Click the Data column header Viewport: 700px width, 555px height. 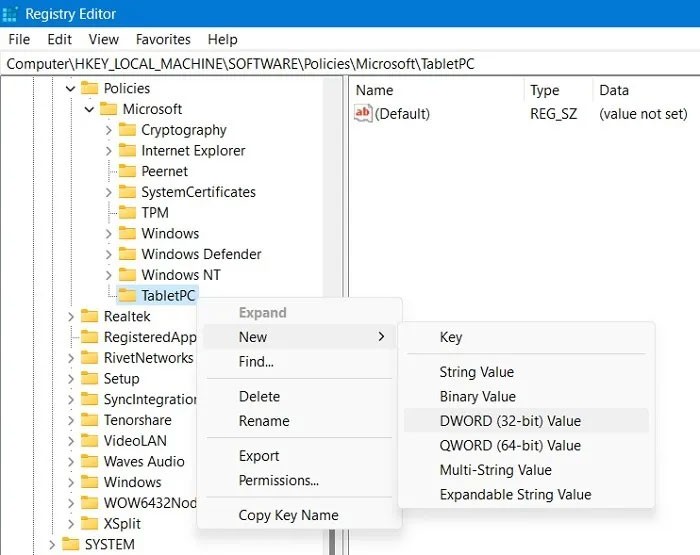click(614, 90)
